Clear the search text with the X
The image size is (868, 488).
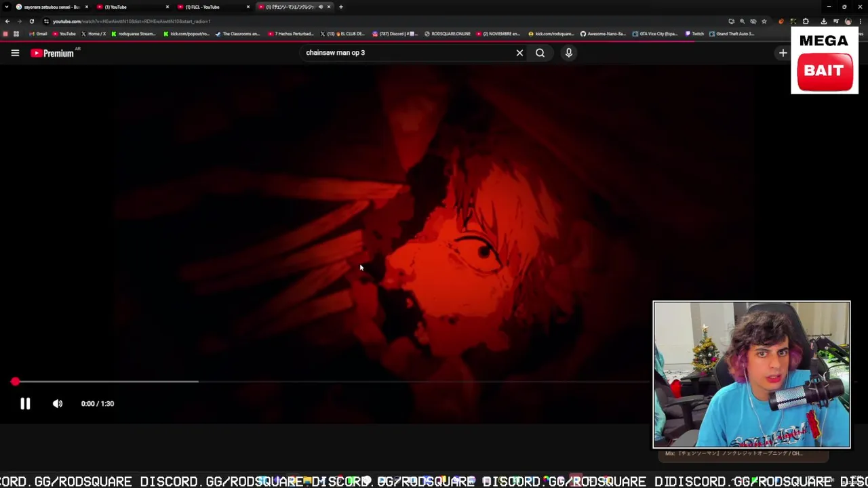pos(519,53)
